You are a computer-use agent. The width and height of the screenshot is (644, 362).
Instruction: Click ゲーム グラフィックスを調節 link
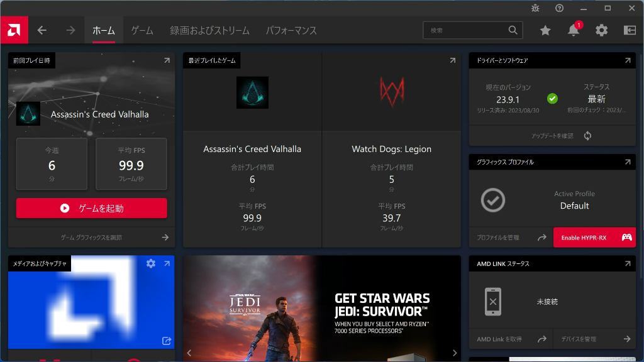point(92,237)
